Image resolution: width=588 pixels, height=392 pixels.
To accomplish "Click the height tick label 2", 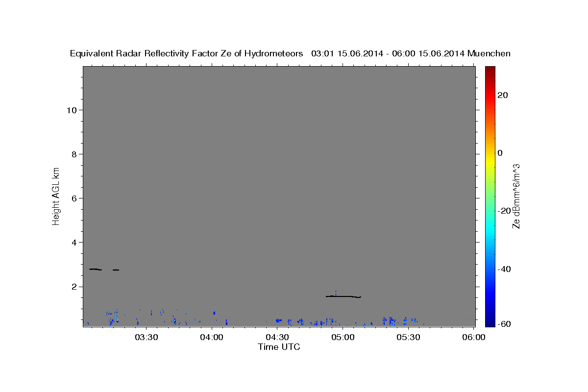I will 74,287.
